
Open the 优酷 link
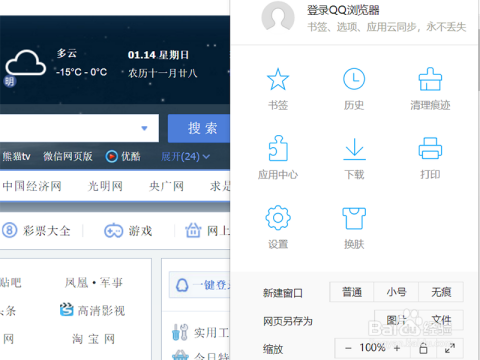tap(131, 156)
